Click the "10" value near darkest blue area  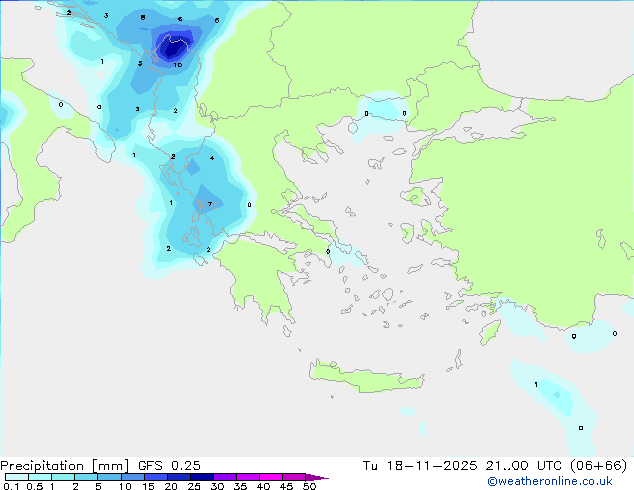pyautogui.click(x=178, y=65)
